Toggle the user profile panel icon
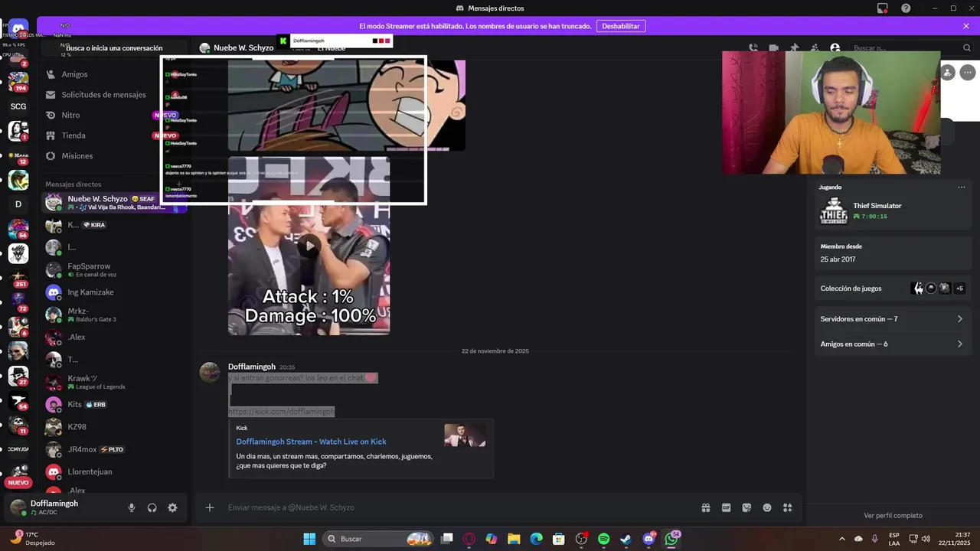 pyautogui.click(x=835, y=47)
